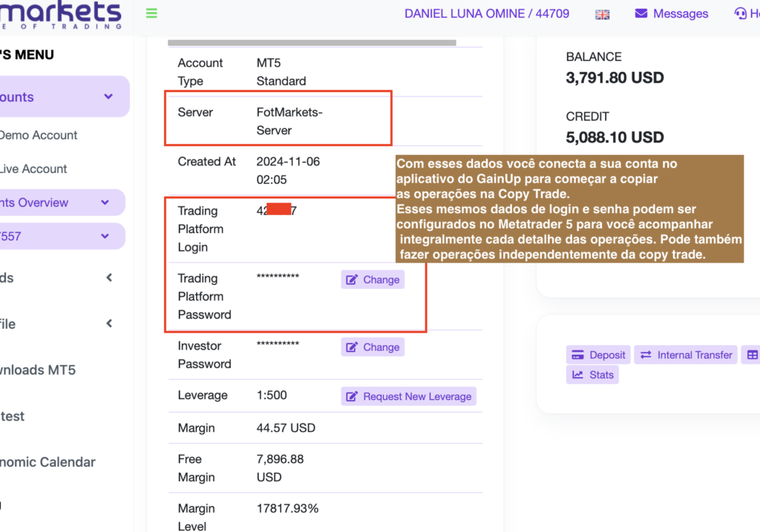Image resolution: width=760 pixels, height=532 pixels.
Task: Expand the Accounts Overview chevron
Action: tap(105, 202)
